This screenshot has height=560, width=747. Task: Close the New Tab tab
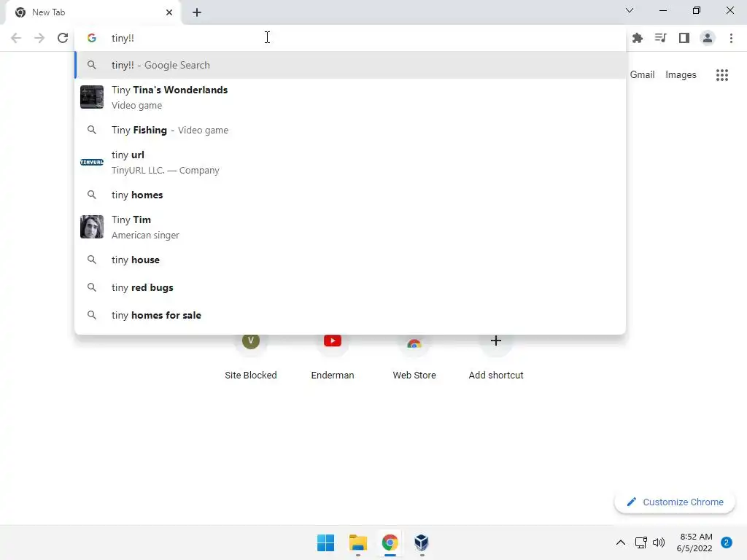(169, 12)
